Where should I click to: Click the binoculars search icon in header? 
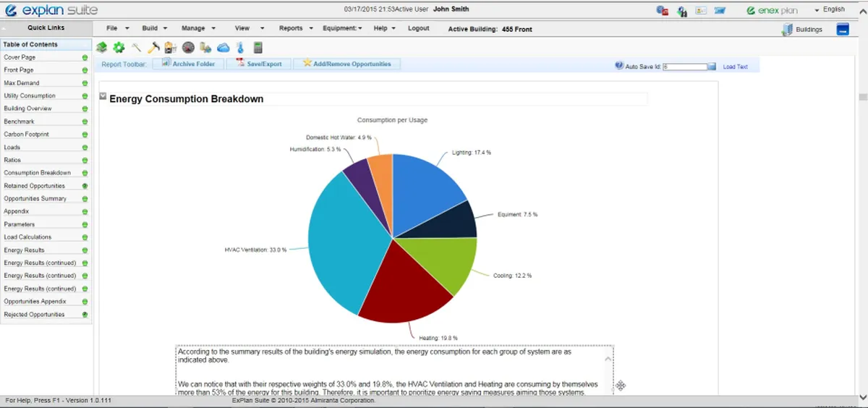[x=681, y=11]
